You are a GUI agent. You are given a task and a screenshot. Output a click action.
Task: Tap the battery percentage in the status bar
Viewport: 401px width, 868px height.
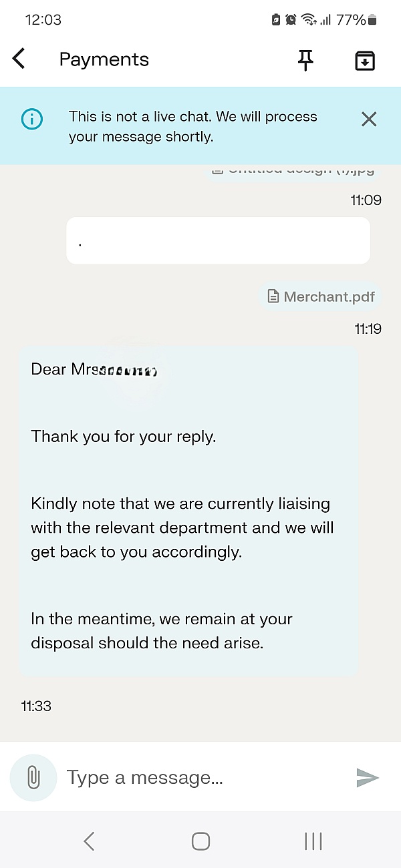click(351, 20)
